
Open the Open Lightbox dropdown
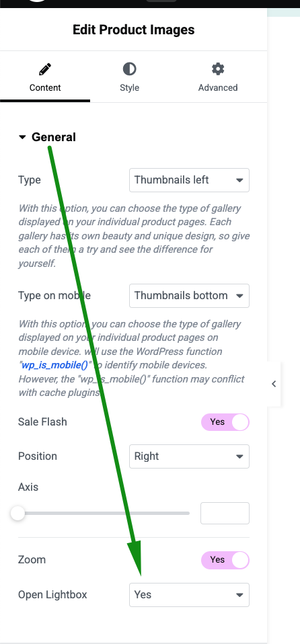coord(189,595)
